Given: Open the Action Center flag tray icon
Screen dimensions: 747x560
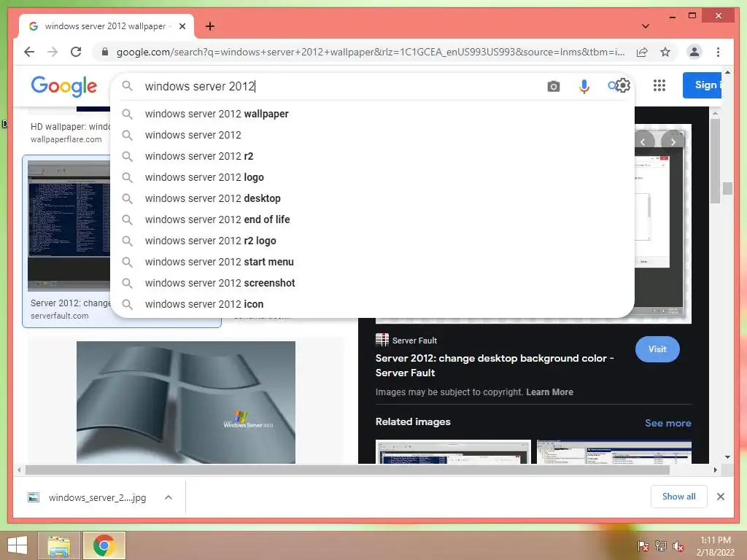Looking at the screenshot, I should [x=643, y=545].
